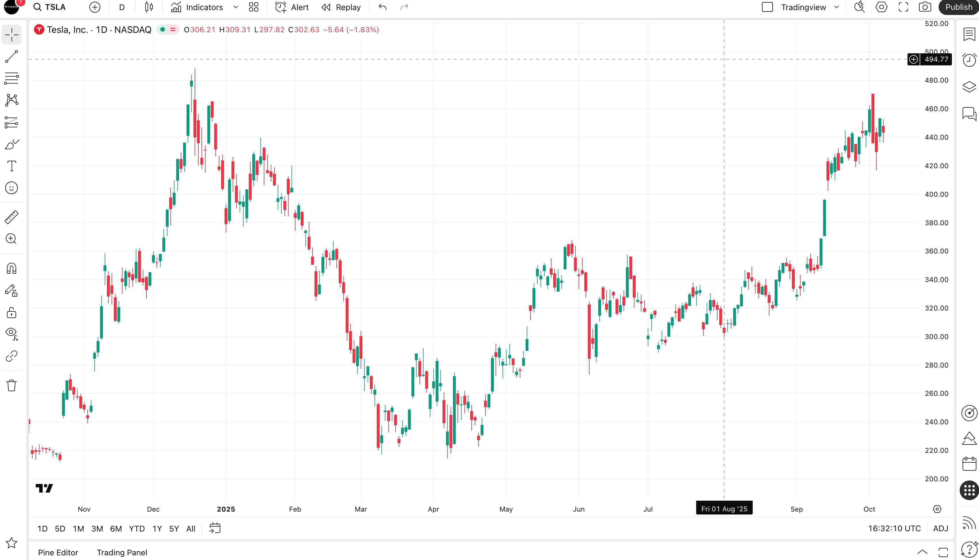979x560 pixels.
Task: Hide all drawings with eye icon
Action: tap(12, 333)
